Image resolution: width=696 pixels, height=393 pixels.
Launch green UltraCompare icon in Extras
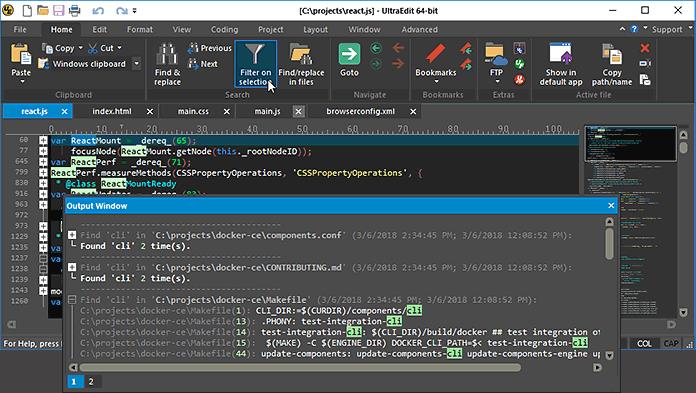tap(519, 64)
